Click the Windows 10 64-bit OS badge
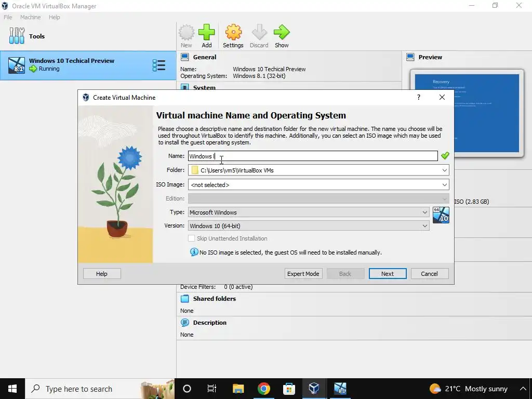Viewport: 532px width, 399px height. coord(441,215)
